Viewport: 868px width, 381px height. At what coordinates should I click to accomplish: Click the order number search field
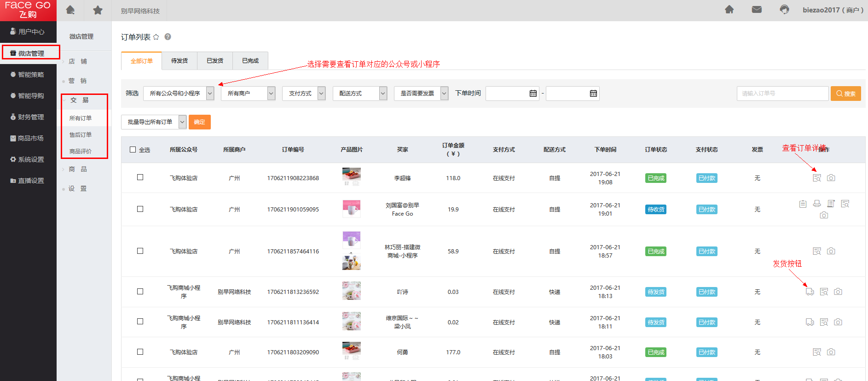782,94
